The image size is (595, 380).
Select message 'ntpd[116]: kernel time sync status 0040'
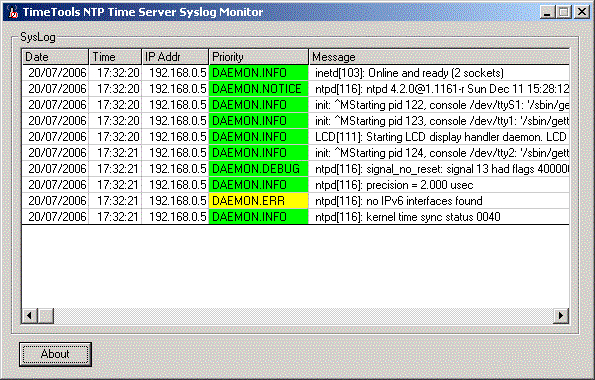click(439, 217)
